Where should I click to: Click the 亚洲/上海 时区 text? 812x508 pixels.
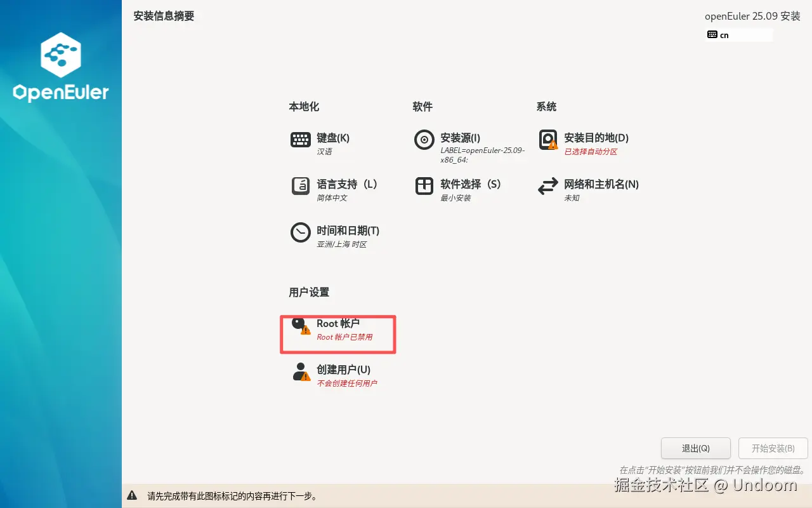click(342, 244)
